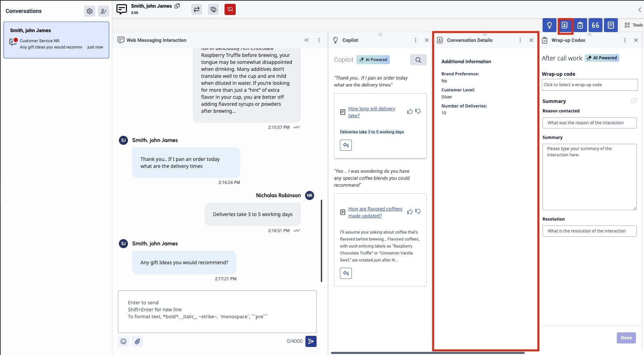Image resolution: width=644 pixels, height=355 pixels.
Task: Click the Wrap-up Codes panel title icon
Action: click(545, 40)
